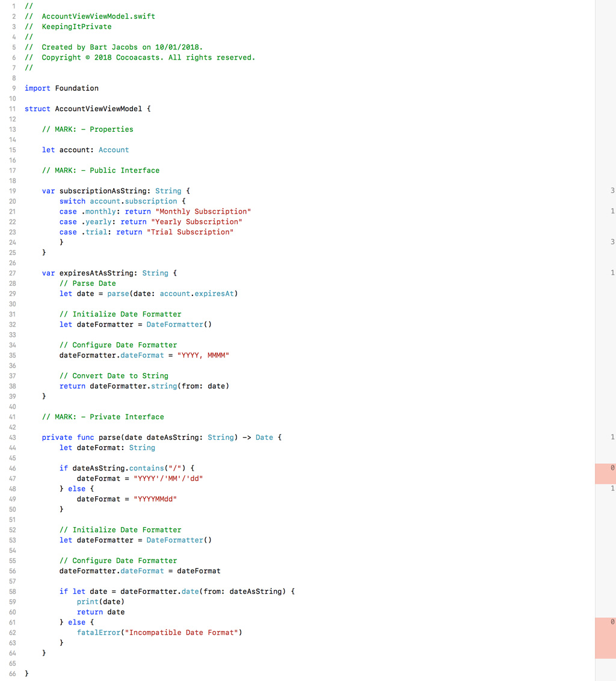Viewport: 616px width, 681px height.
Task: Click coverage count 3 beside subscriptionAsString declaration
Action: pos(612,191)
